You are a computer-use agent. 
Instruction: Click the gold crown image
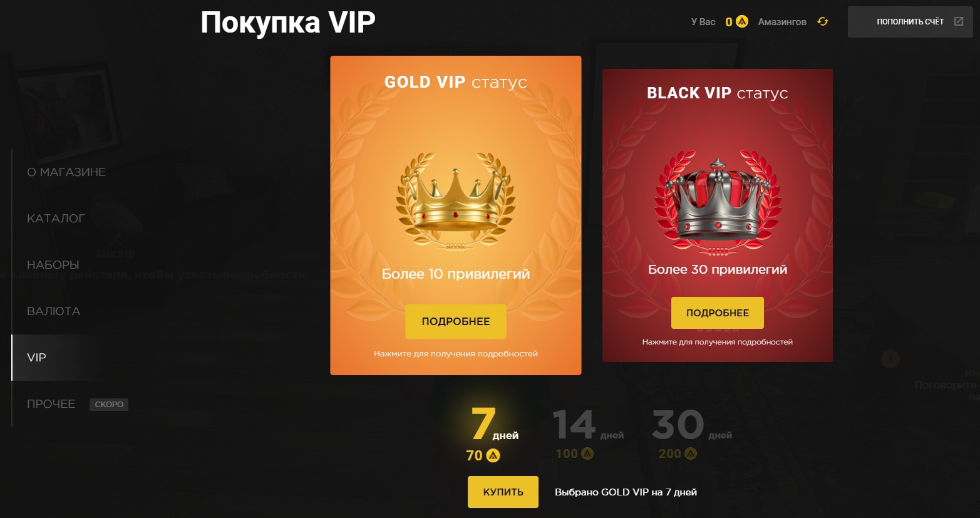click(x=456, y=200)
